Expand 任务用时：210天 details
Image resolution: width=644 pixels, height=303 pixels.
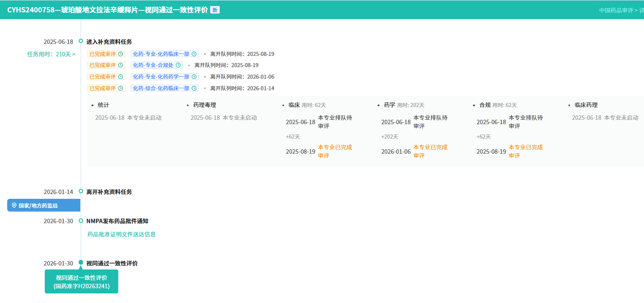pyautogui.click(x=51, y=54)
